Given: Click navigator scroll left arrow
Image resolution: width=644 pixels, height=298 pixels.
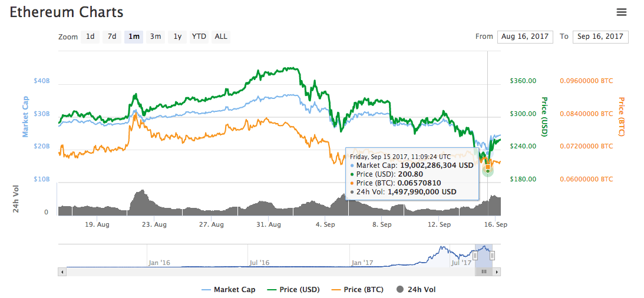Looking at the screenshot, I should [61, 271].
